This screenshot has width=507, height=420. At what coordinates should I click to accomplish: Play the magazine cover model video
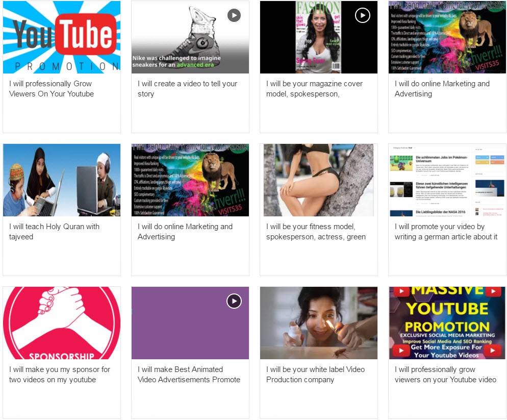(x=362, y=15)
